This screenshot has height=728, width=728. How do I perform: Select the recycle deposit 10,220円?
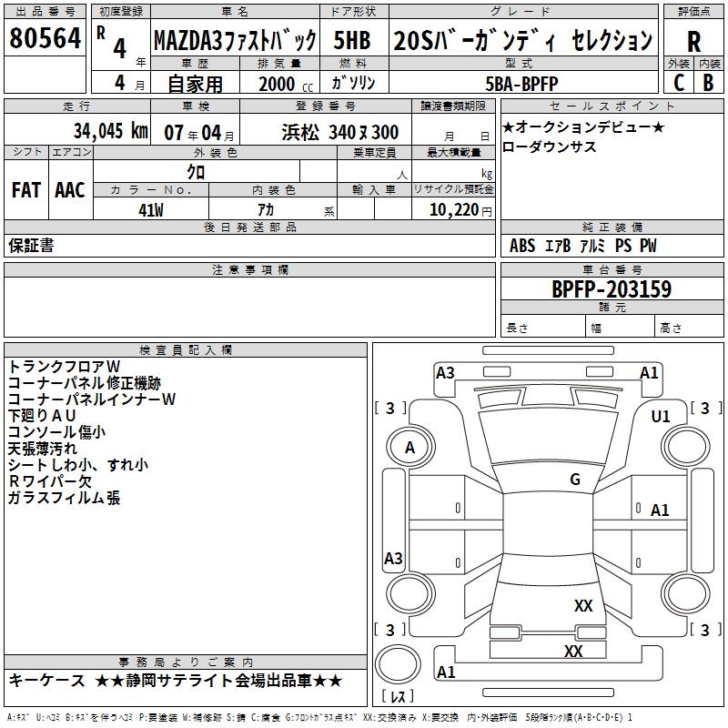coord(460,210)
